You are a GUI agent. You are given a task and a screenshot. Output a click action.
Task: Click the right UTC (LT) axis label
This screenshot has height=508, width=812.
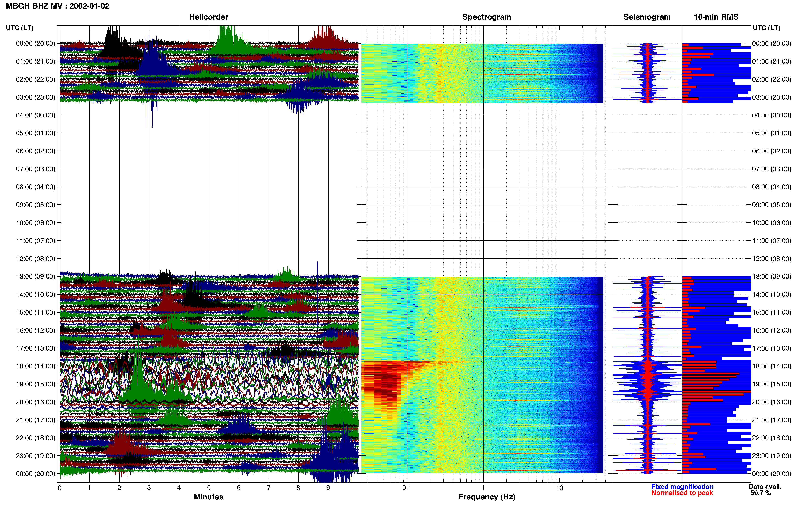(766, 28)
